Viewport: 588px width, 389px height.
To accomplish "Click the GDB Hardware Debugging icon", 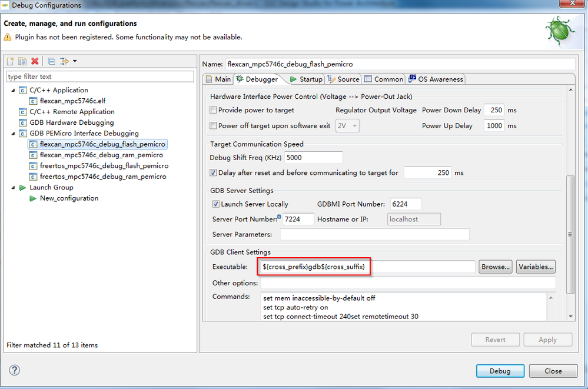I will [x=23, y=122].
